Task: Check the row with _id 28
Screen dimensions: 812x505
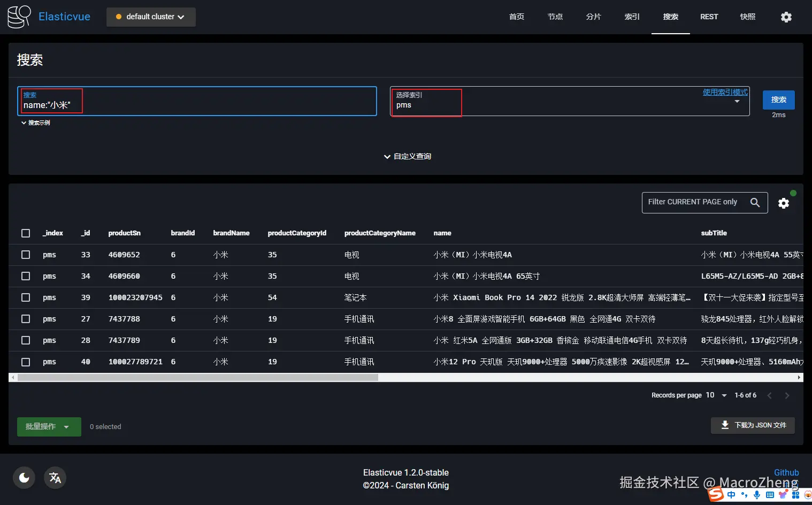Action: click(26, 340)
